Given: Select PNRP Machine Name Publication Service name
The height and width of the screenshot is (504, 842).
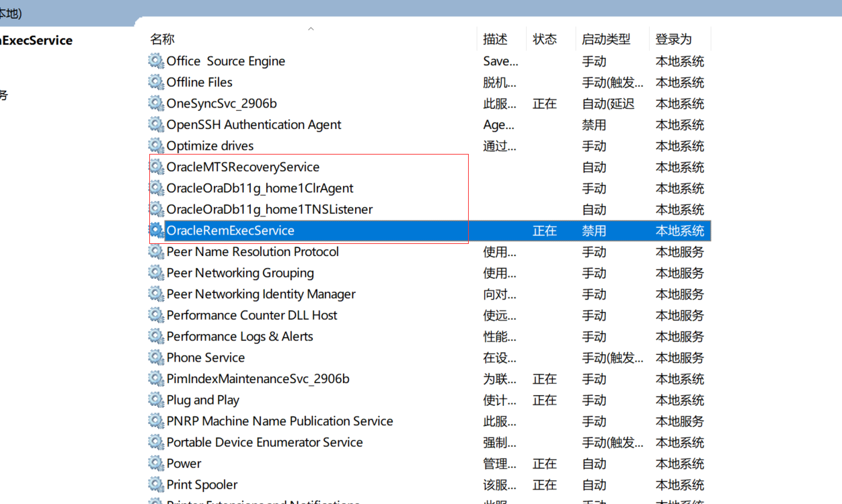Looking at the screenshot, I should coord(280,421).
